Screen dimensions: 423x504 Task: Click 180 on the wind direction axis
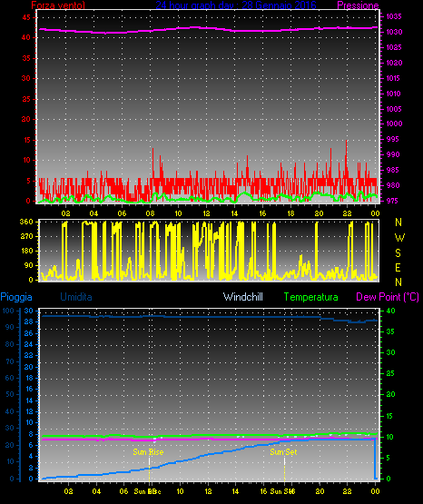[x=26, y=251]
